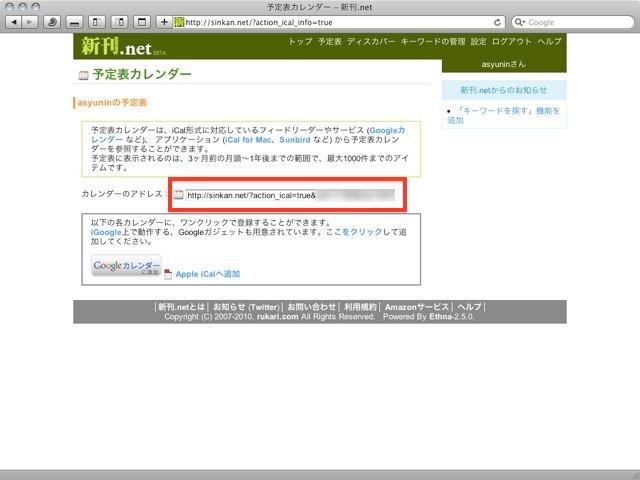The image size is (640, 480).
Task: Click 新刊.netとは in the footer
Action: point(181,307)
